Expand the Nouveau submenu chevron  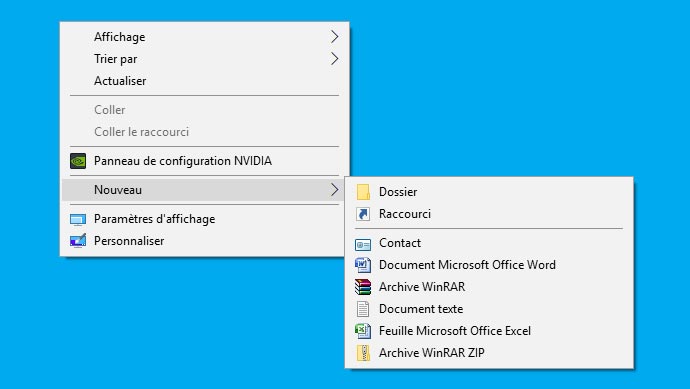coord(334,190)
